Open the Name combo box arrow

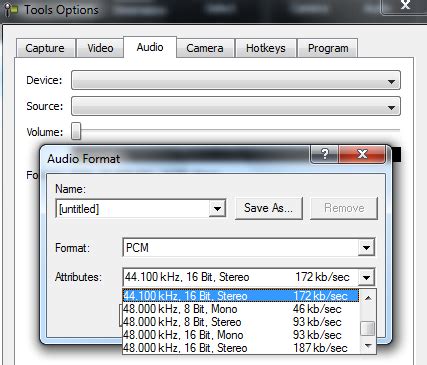217,209
